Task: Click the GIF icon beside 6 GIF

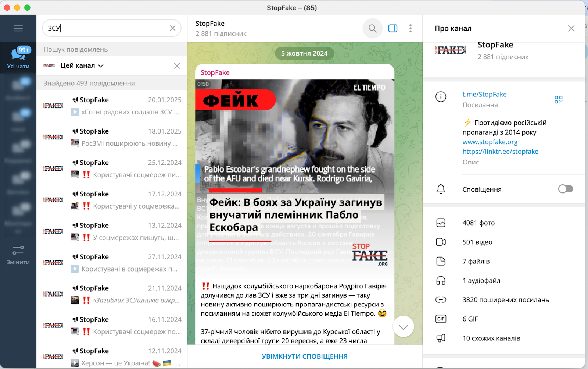Action: coord(441,319)
